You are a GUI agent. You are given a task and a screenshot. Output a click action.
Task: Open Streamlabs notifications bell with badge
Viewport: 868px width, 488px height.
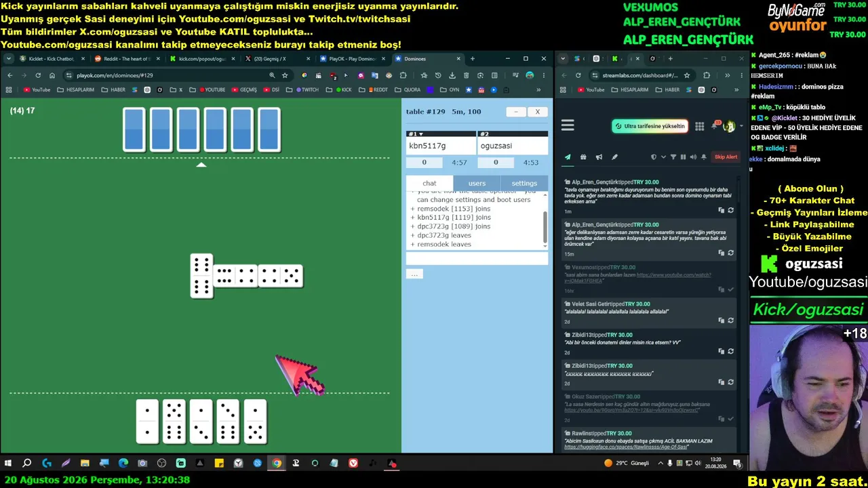715,126
